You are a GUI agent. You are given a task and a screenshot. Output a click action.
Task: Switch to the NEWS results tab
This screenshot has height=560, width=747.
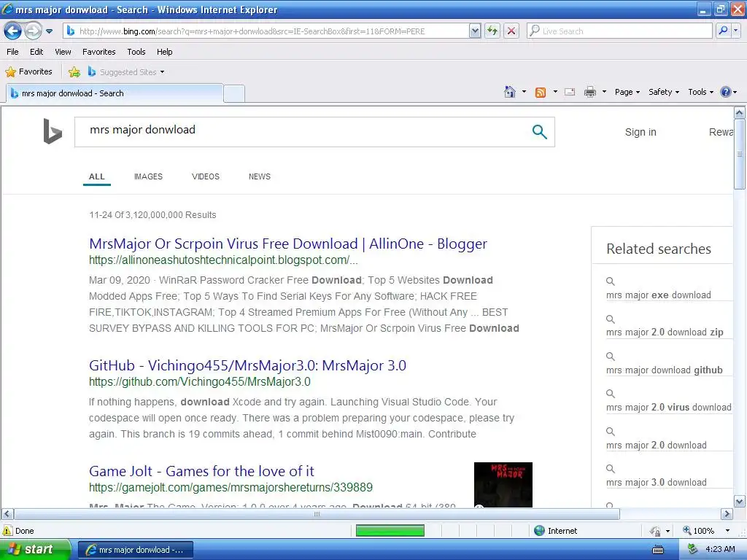260,176
